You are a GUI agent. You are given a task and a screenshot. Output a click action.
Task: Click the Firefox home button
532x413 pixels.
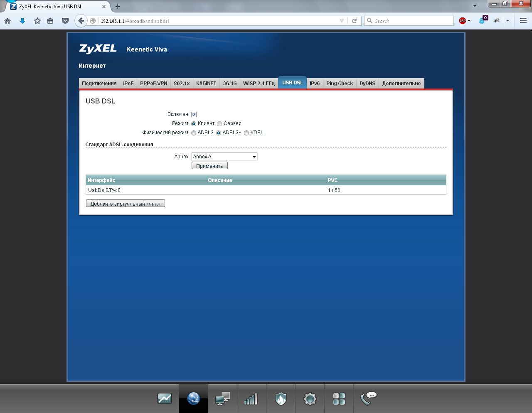tap(7, 21)
